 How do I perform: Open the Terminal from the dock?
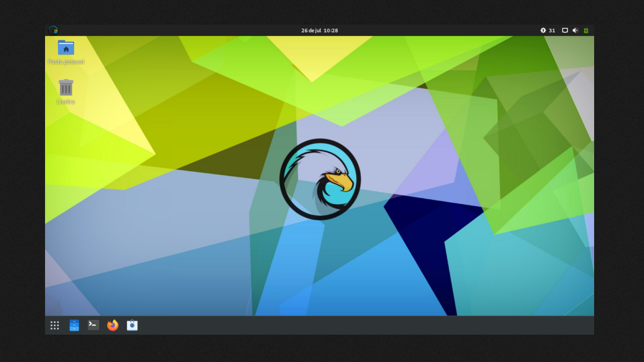(93, 325)
